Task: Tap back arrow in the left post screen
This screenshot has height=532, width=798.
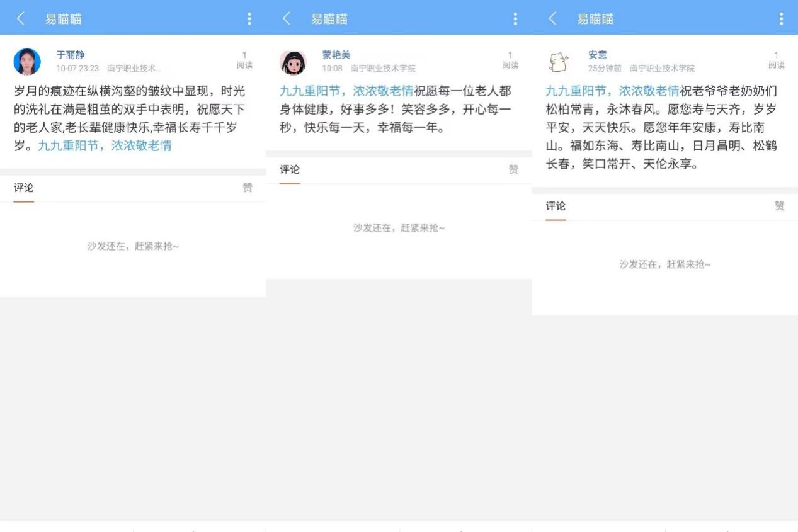Action: (x=21, y=19)
